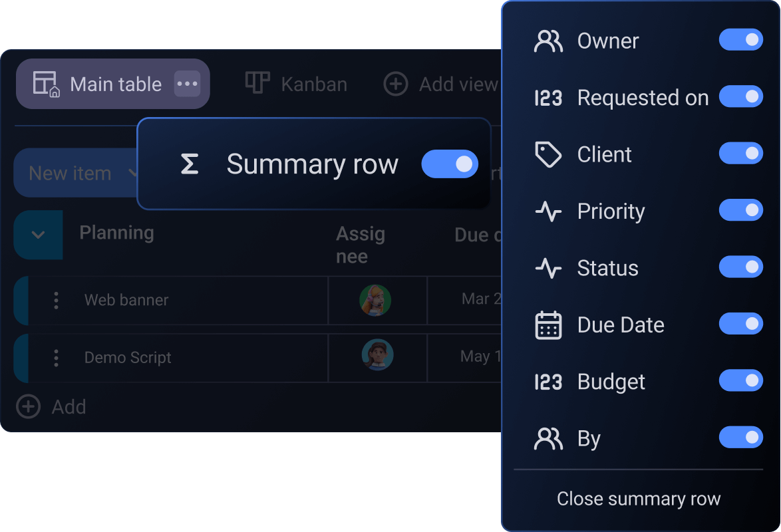
Task: Click the tag icon beside Client
Action: coord(548,155)
